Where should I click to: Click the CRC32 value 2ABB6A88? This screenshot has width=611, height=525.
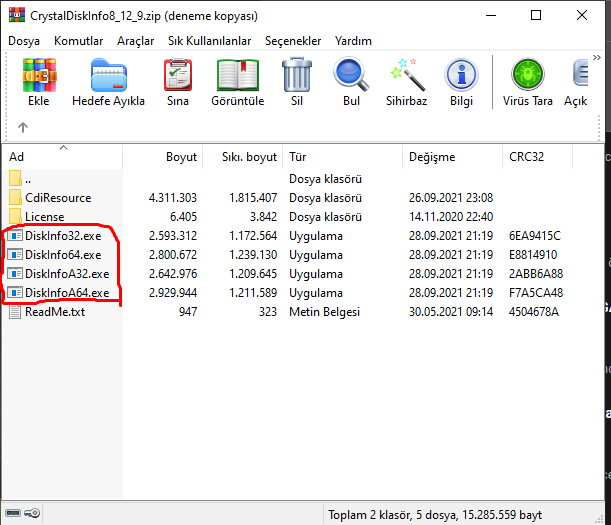(536, 274)
